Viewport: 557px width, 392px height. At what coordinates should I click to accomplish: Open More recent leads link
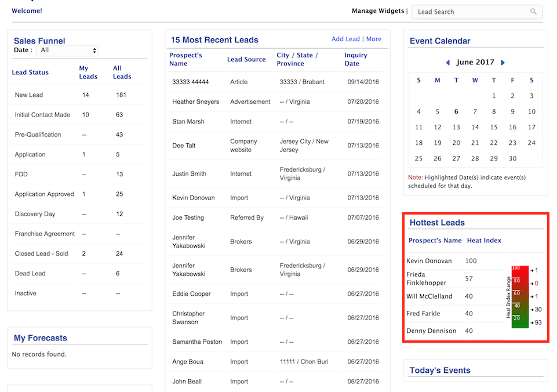(x=374, y=39)
